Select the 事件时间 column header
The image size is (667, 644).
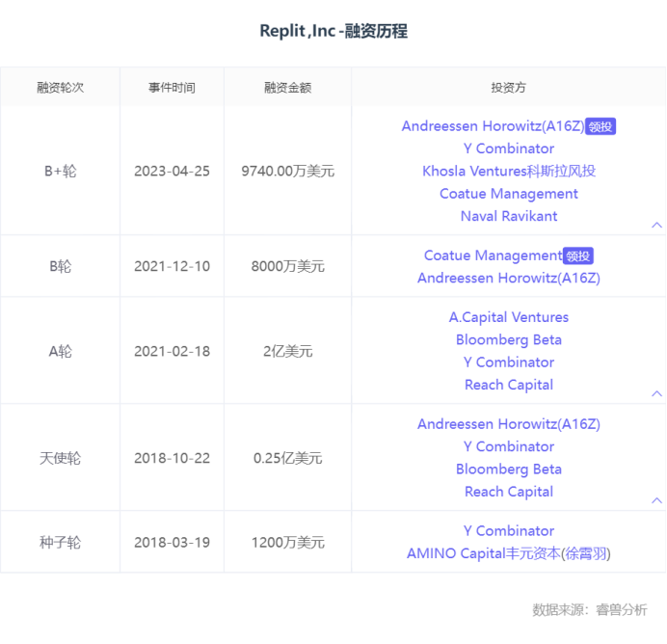click(x=172, y=87)
